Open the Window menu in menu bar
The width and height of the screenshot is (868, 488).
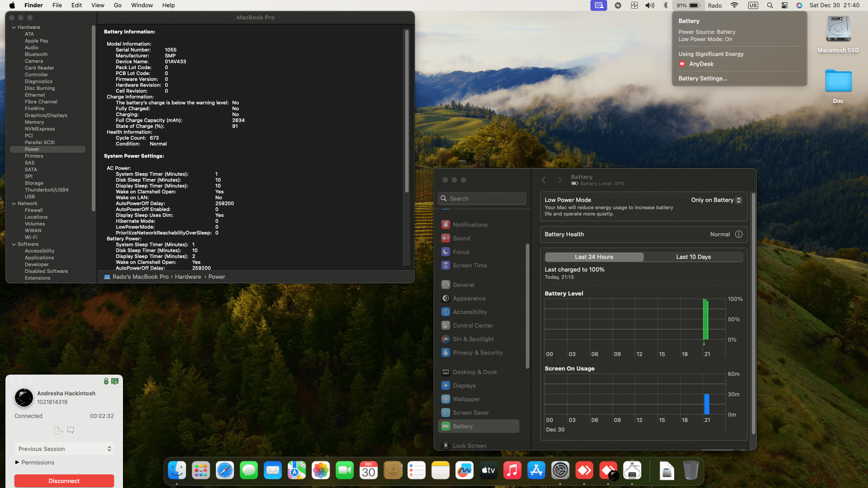[x=142, y=5]
